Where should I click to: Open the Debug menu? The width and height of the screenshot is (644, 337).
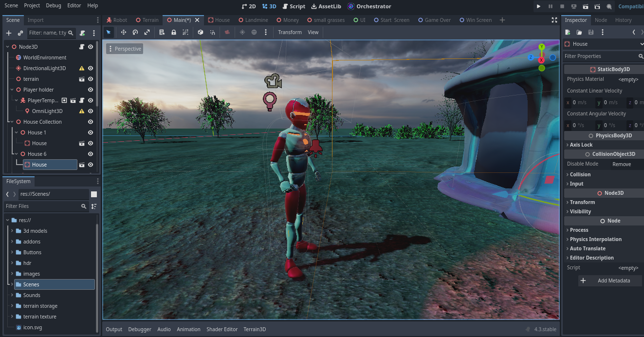[x=53, y=5]
